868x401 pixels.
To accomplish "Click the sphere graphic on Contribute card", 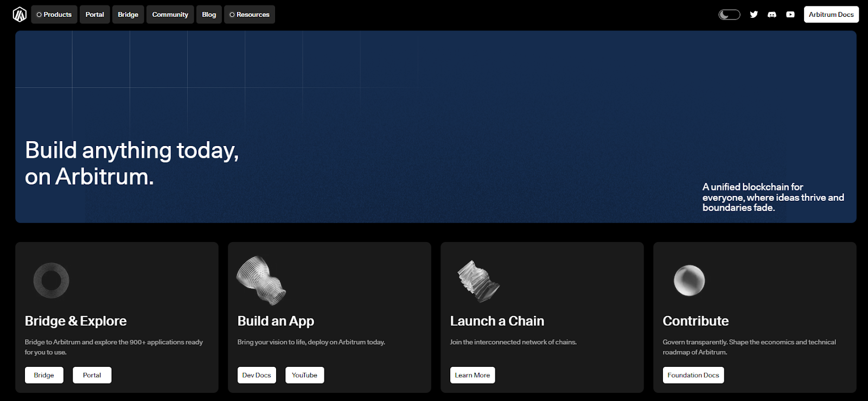I will click(689, 281).
